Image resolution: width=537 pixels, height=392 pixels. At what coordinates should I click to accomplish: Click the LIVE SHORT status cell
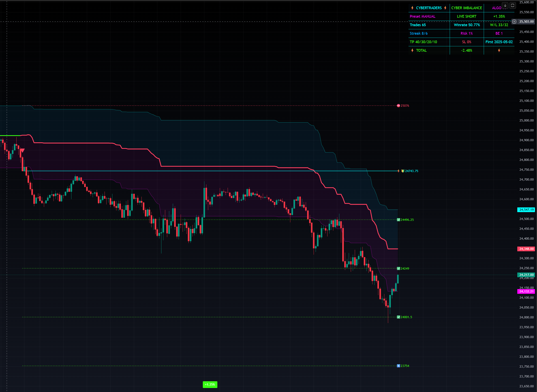pos(467,16)
